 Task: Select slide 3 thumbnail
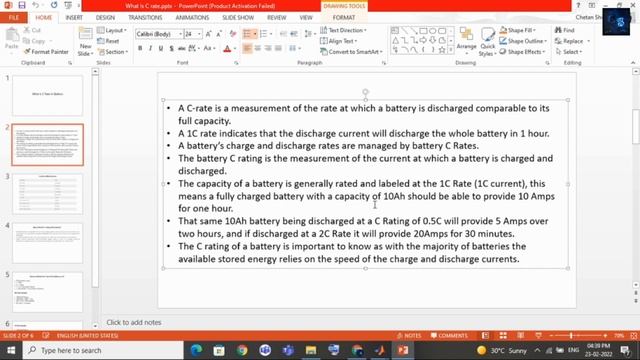(x=47, y=194)
